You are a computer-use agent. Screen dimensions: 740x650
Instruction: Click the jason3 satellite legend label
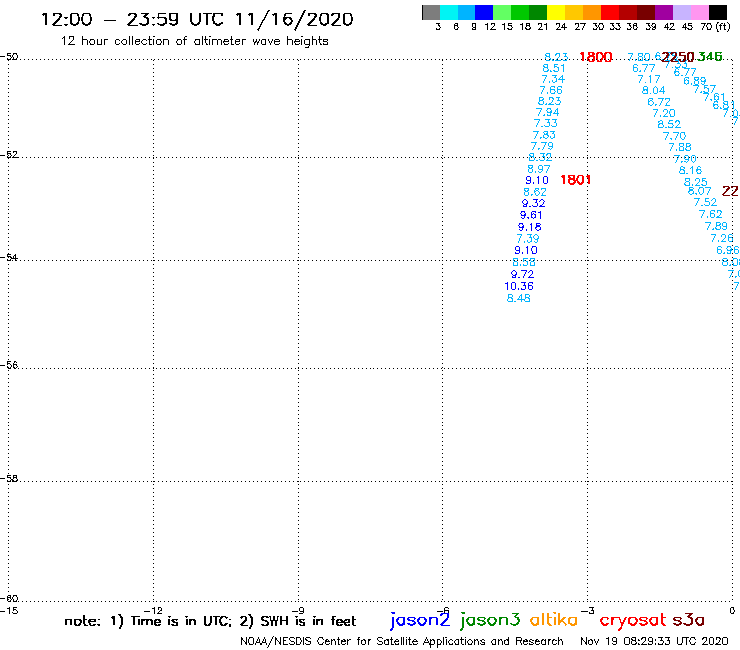click(490, 620)
